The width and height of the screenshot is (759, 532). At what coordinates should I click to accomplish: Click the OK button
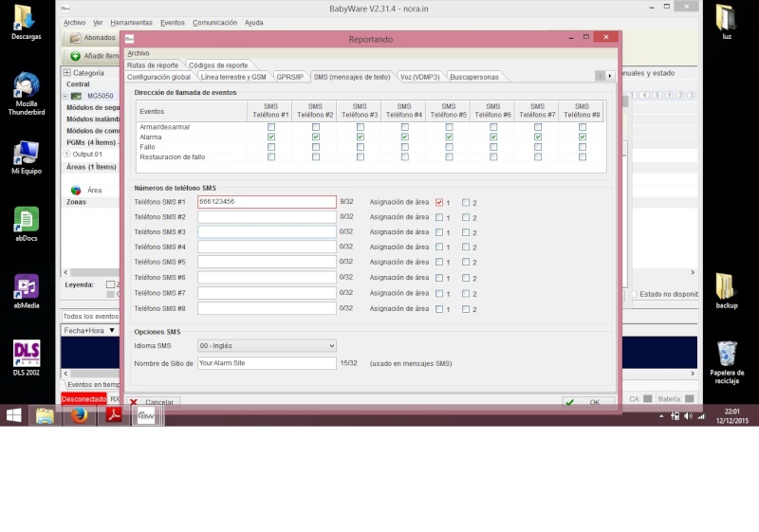click(588, 402)
